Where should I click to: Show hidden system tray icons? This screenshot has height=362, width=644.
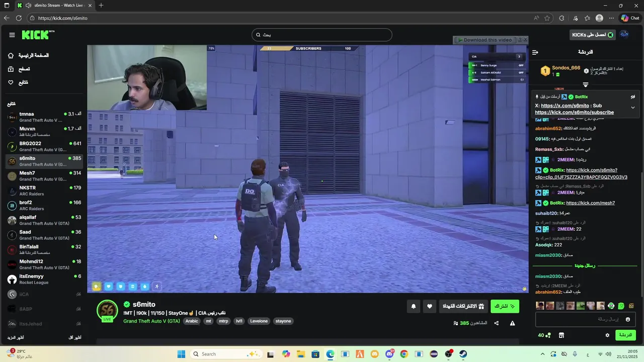542,354
